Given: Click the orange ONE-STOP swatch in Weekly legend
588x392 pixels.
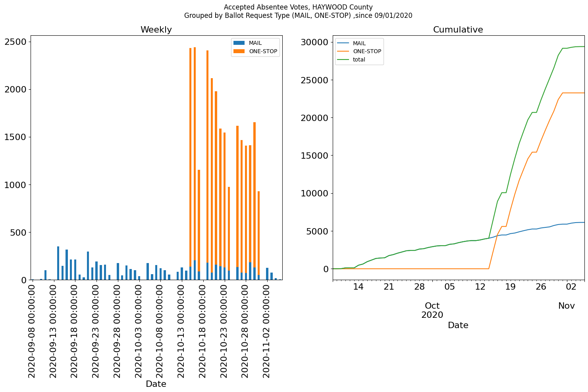Looking at the screenshot, I should click(x=239, y=51).
